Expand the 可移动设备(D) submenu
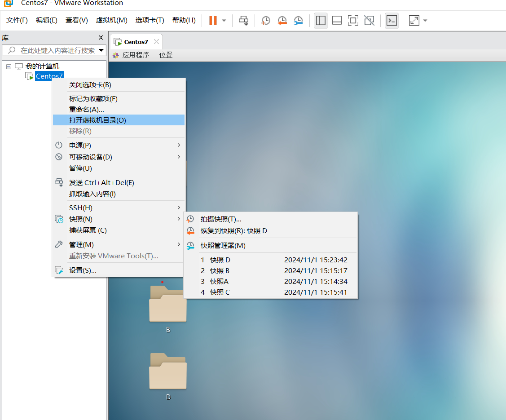Screen dimensions: 506x420 tap(119, 157)
